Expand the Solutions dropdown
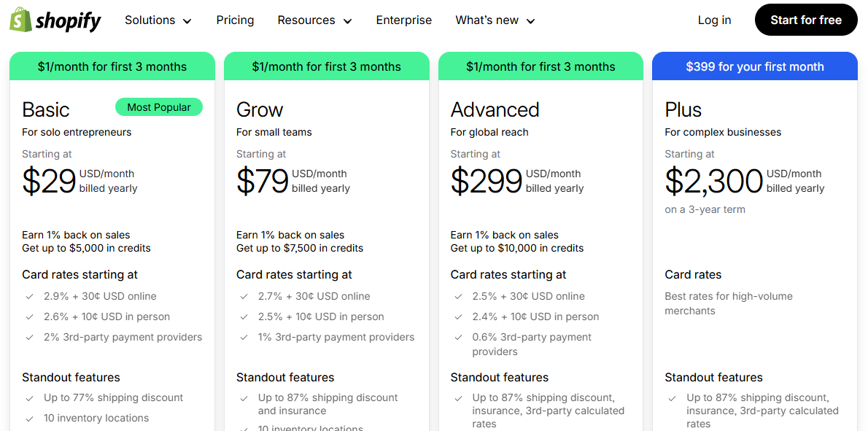 (158, 20)
